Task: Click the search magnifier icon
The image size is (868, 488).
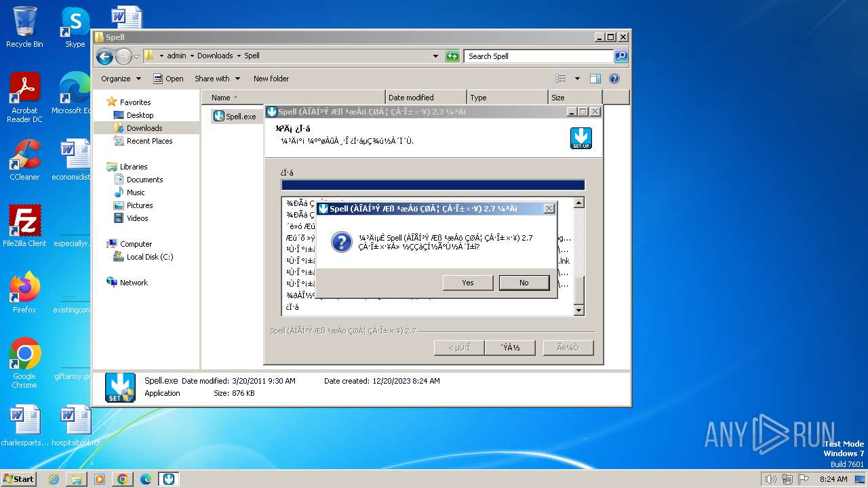Action: [621, 56]
